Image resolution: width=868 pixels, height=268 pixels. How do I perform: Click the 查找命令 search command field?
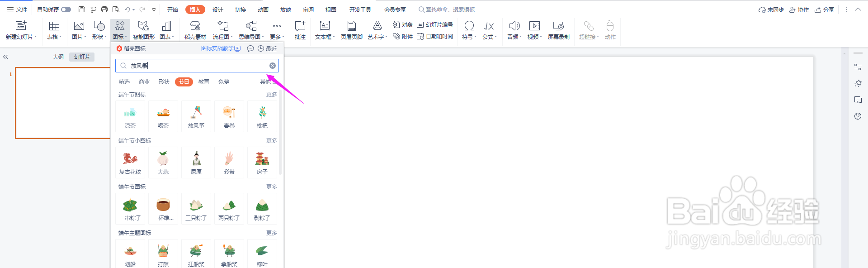point(447,10)
